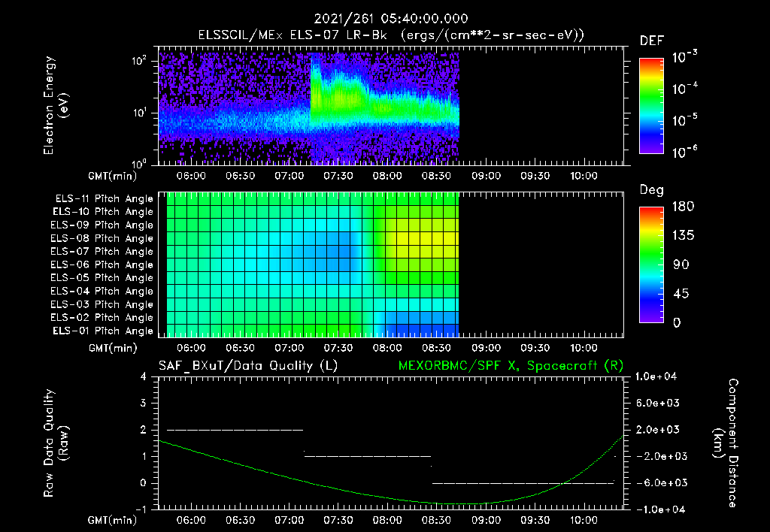Image resolution: width=770 pixels, height=532 pixels.
Task: Click the ELS-08 Pitch Angle row label
Action: (102, 238)
